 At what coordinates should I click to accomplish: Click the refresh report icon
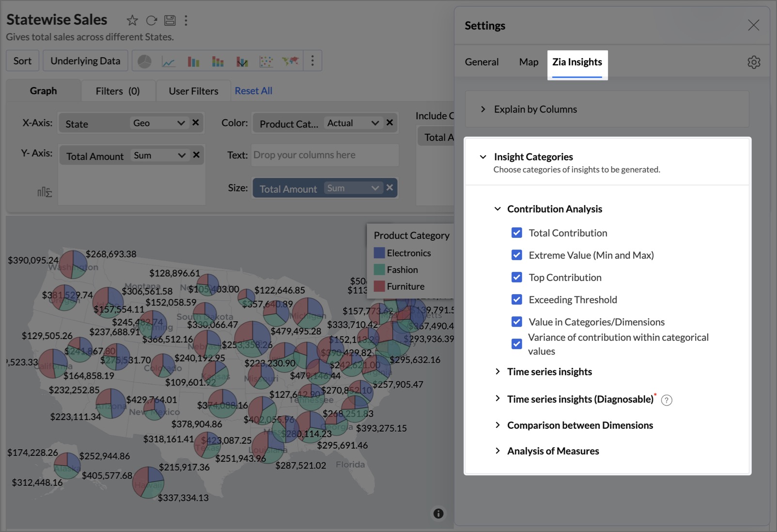pos(152,20)
